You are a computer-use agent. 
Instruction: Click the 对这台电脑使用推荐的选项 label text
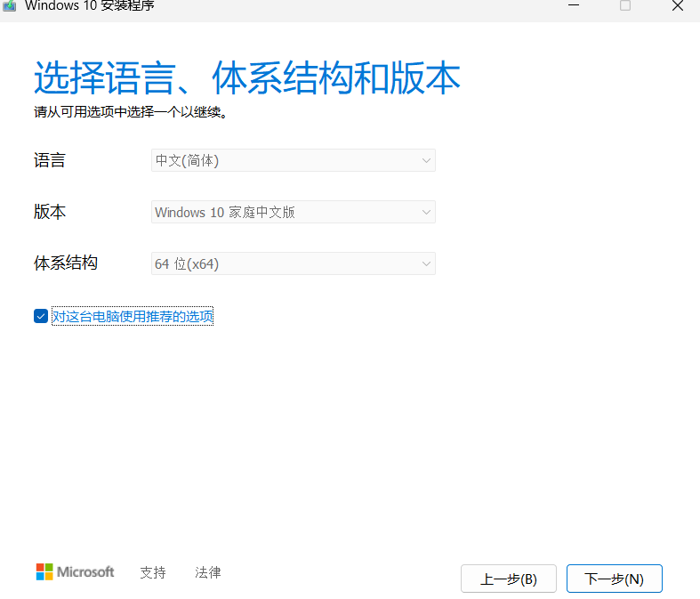[133, 316]
